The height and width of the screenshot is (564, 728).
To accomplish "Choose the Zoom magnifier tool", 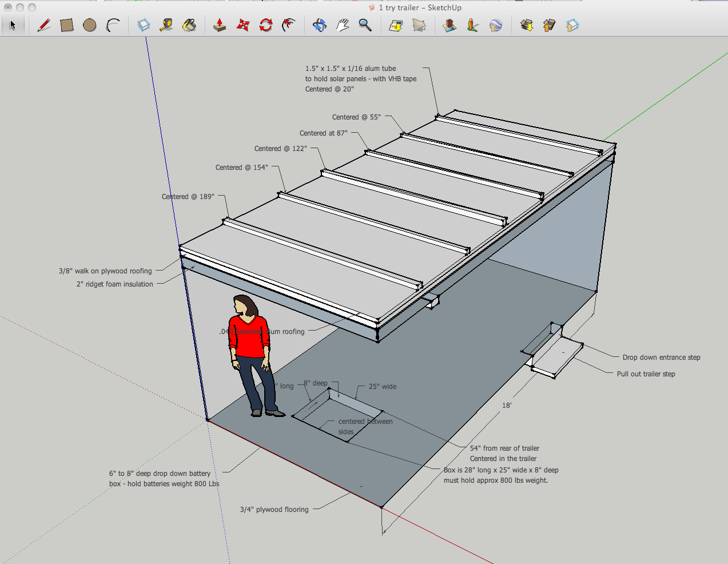I will 365,25.
